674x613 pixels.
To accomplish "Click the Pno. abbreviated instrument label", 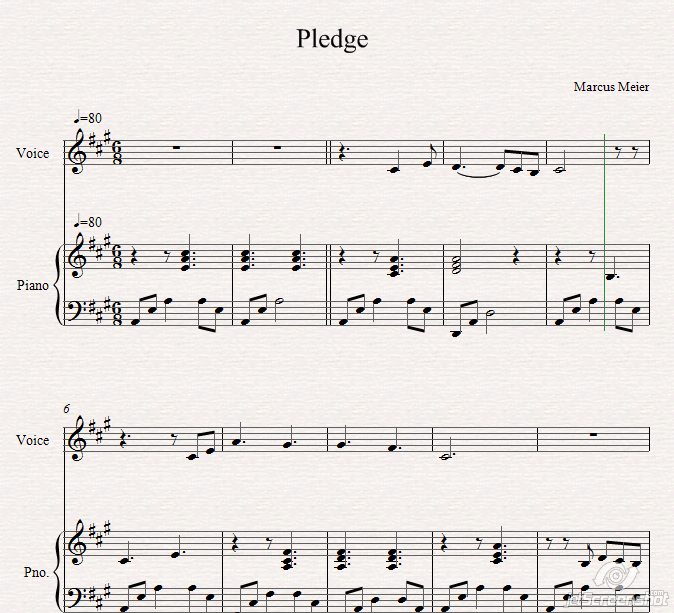I will pos(37,572).
